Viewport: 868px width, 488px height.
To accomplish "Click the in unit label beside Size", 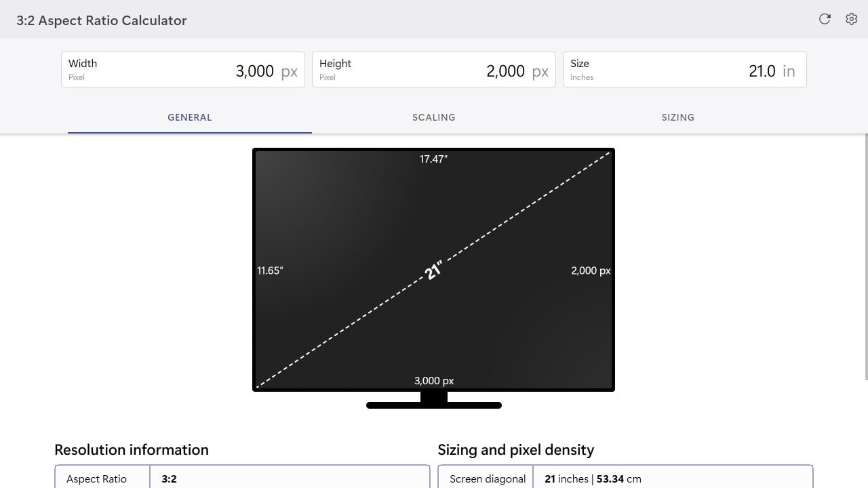I will [x=789, y=70].
